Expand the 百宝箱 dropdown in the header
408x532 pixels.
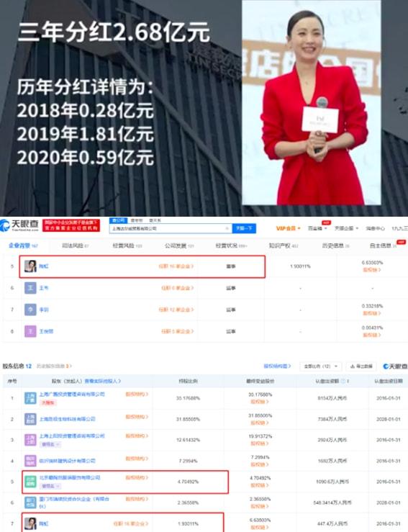point(317,228)
